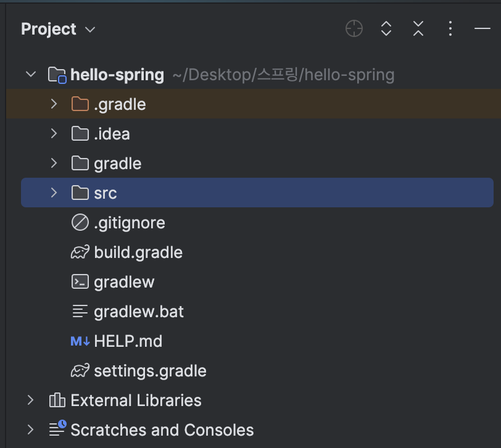Click the Select Opened File crosshair icon
This screenshot has width=501, height=448.
pyautogui.click(x=354, y=28)
